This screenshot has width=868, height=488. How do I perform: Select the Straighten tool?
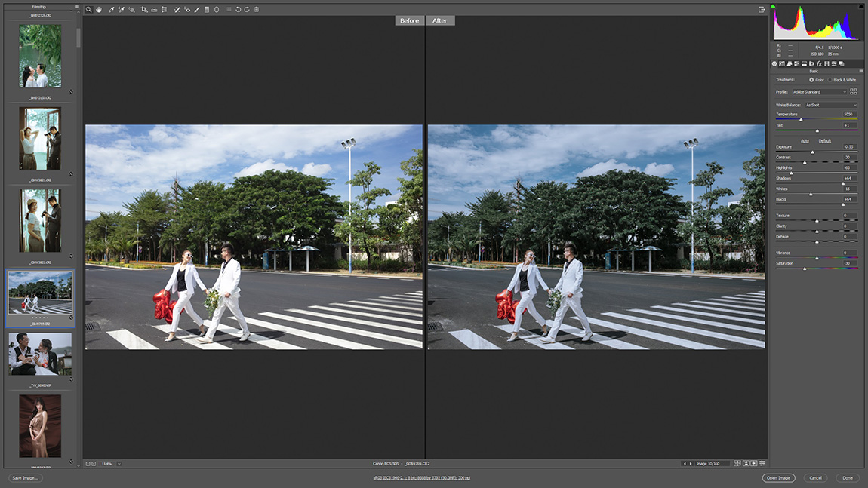point(154,9)
